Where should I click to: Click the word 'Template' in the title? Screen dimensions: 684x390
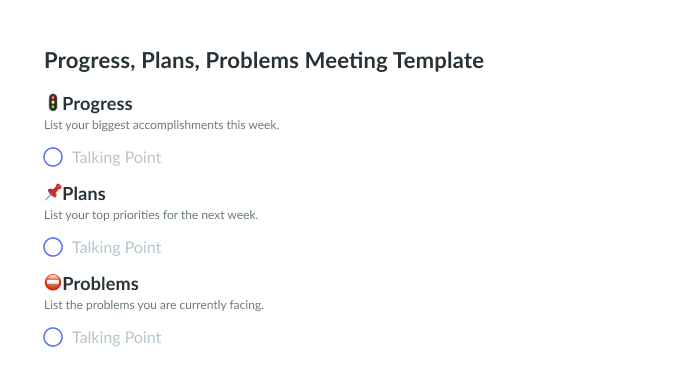pyautogui.click(x=438, y=61)
